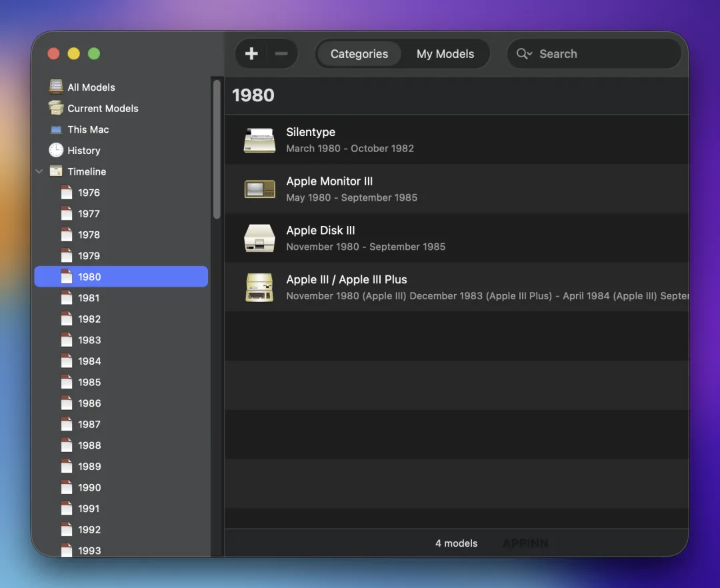This screenshot has height=588, width=720.
Task: Click the 1985 page icon
Action: [x=67, y=382]
